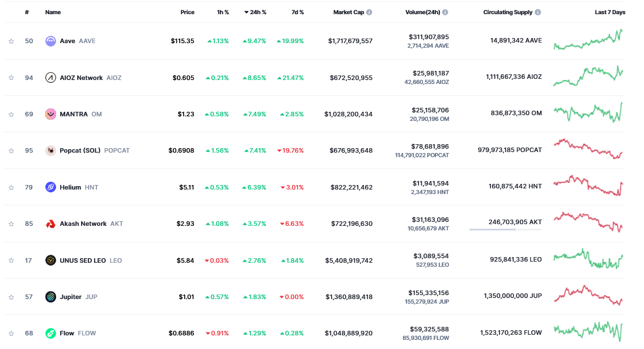
Task: Open the Aave AAVE coin page
Action: (x=78, y=41)
